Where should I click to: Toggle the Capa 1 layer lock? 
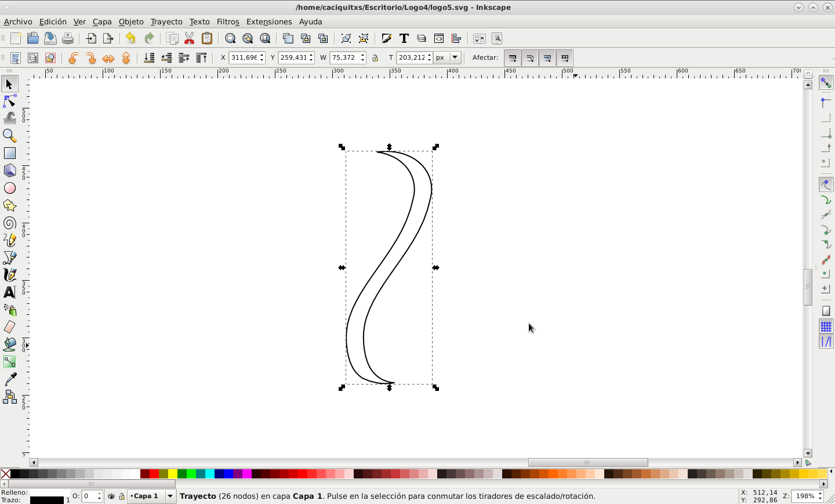point(122,496)
